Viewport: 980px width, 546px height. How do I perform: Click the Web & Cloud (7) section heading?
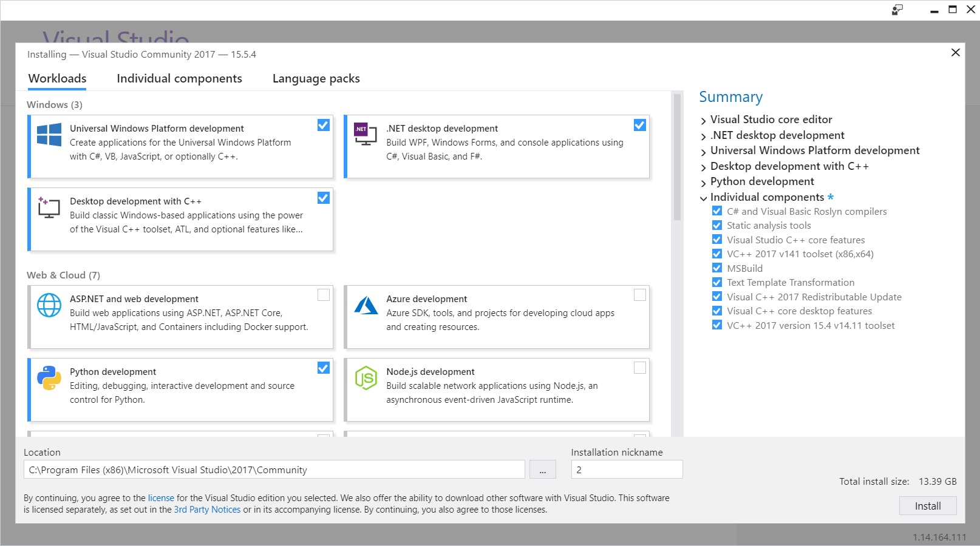(x=63, y=275)
